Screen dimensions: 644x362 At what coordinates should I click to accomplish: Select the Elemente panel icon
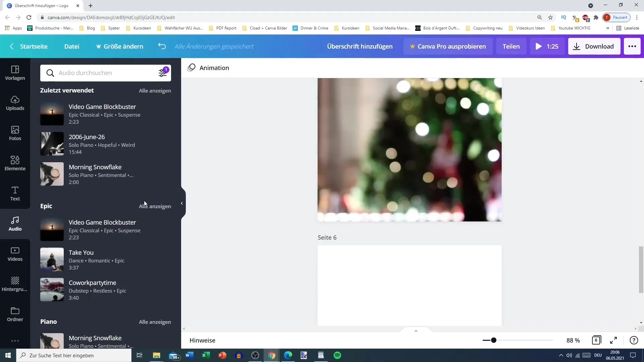[15, 164]
